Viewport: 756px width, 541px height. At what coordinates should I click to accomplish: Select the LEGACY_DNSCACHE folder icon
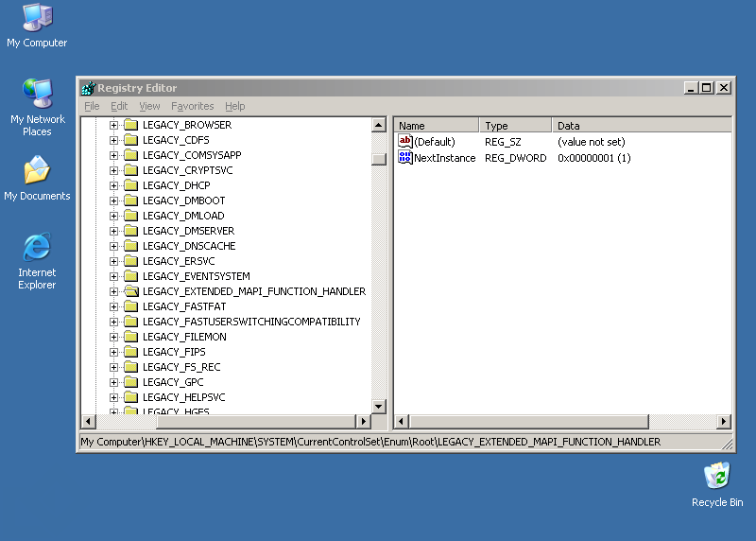click(131, 246)
